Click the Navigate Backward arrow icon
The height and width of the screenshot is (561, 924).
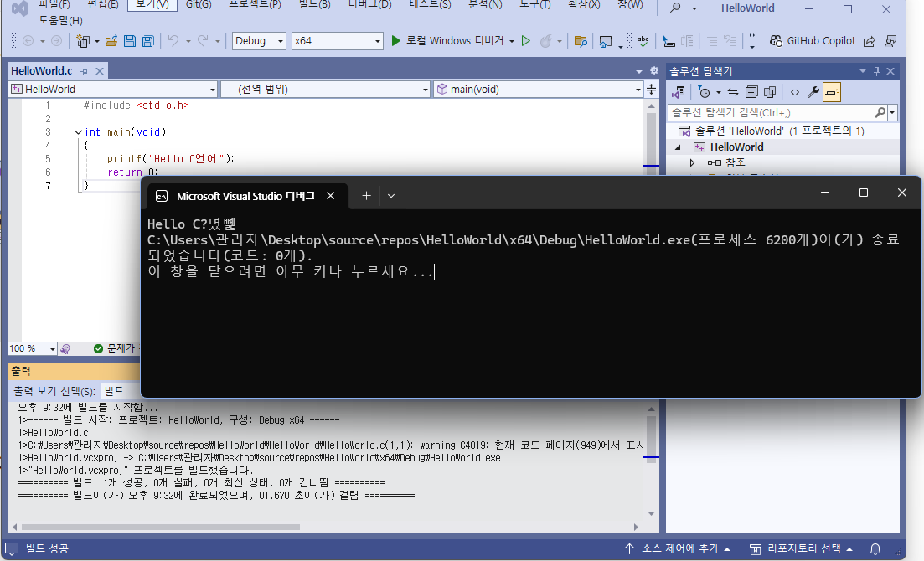click(x=28, y=41)
